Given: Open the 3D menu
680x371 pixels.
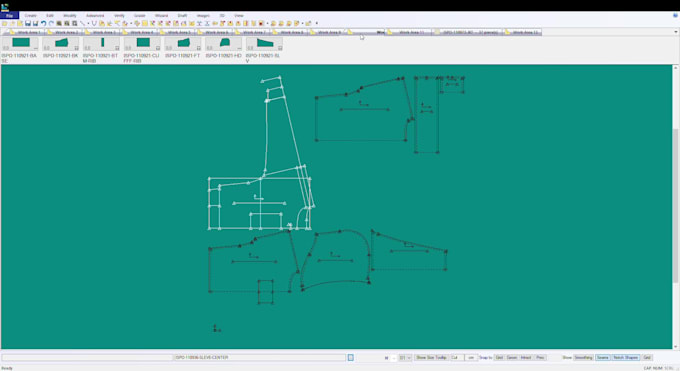Looking at the screenshot, I should pos(222,16).
